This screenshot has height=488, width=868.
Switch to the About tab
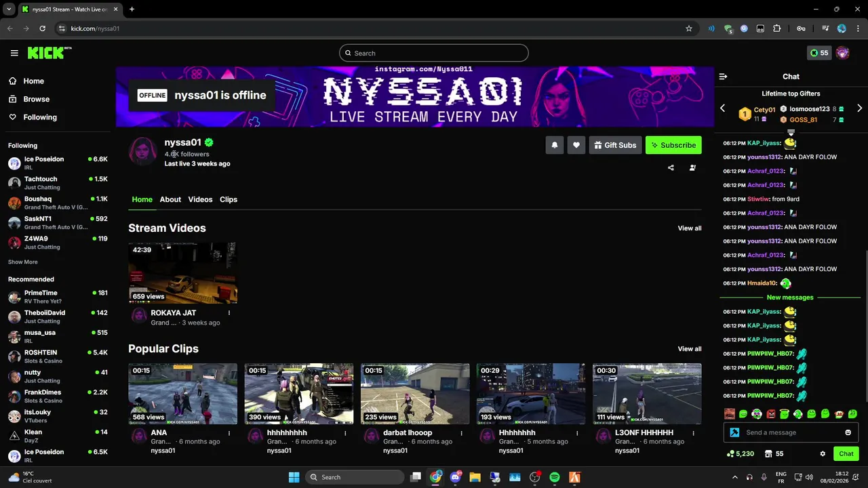(170, 199)
